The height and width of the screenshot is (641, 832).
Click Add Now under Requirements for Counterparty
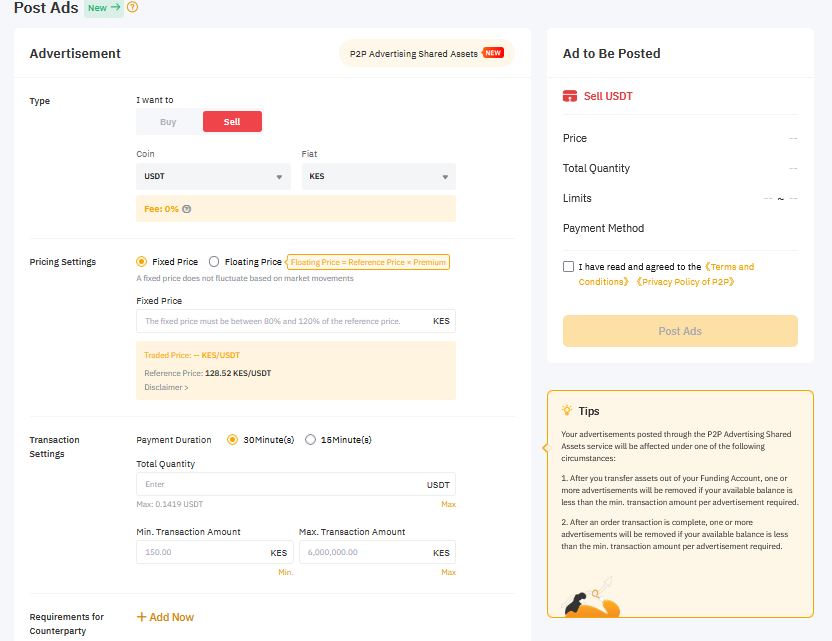click(x=164, y=617)
